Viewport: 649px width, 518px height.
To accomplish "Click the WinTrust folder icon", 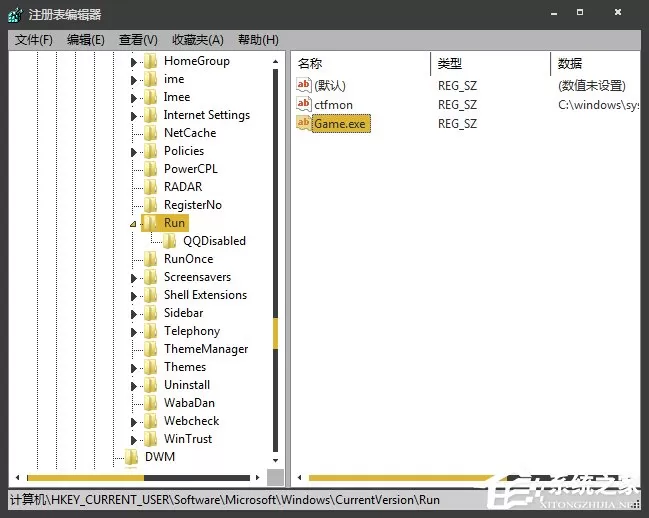I will 151,439.
